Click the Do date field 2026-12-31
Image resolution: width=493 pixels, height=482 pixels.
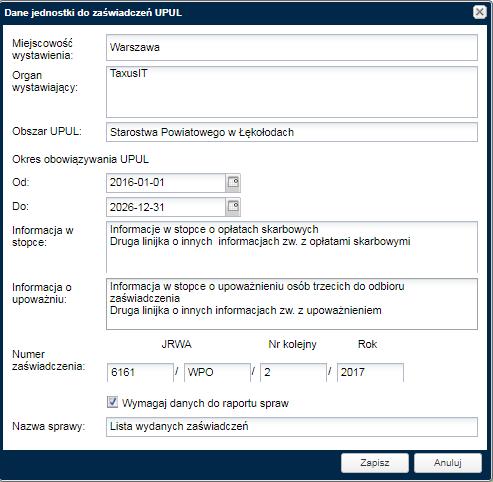coord(166,207)
